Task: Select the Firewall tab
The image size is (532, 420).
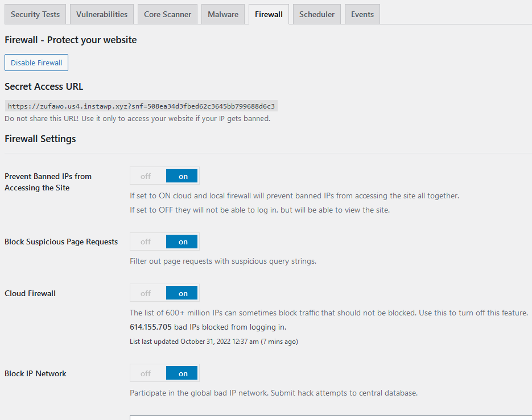Action: click(269, 14)
